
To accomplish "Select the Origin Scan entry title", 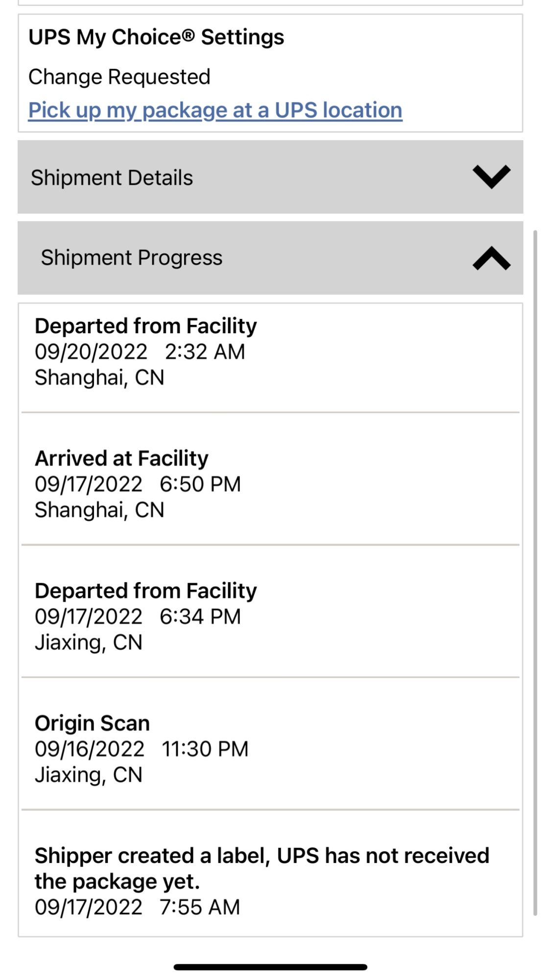I will (92, 723).
